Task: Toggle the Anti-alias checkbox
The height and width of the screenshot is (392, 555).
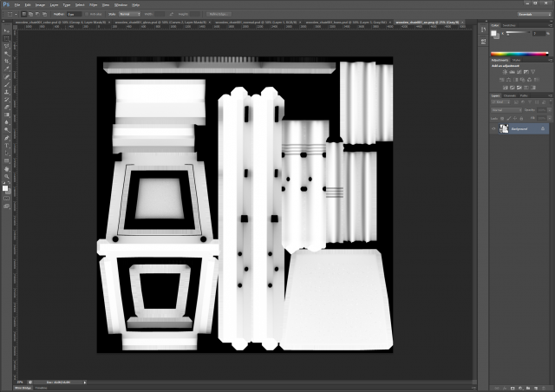Action: pyautogui.click(x=87, y=14)
